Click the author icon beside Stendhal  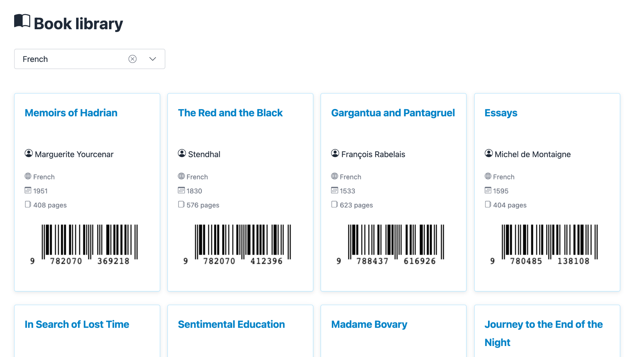point(182,153)
